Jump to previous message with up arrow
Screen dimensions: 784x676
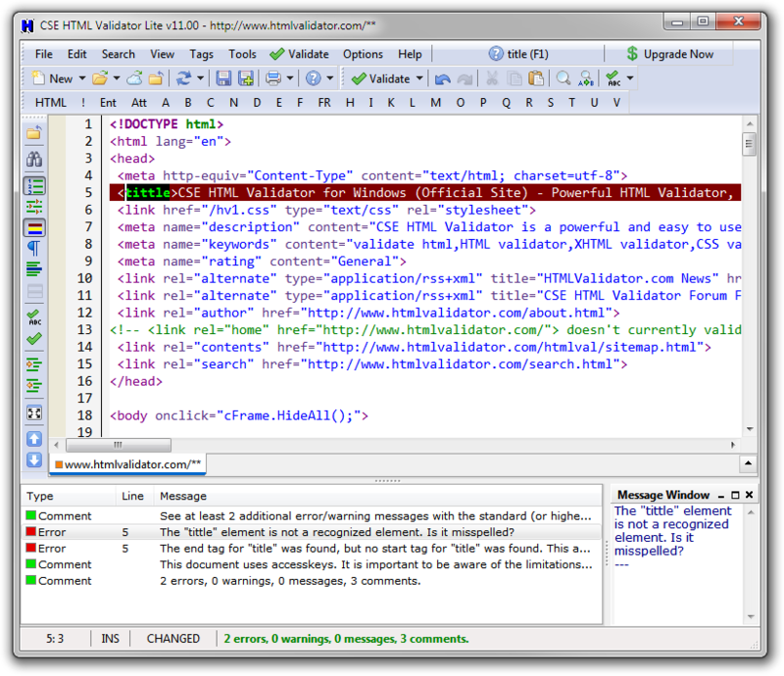[x=34, y=439]
